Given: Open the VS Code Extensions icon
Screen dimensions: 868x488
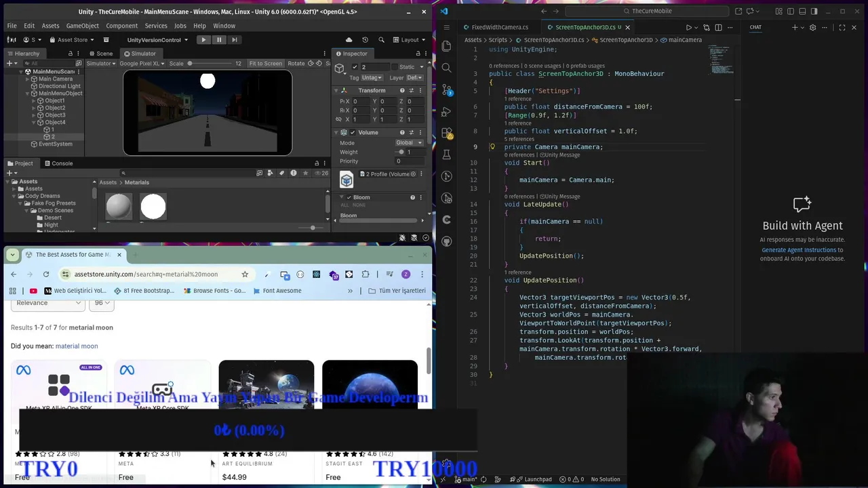Looking at the screenshot, I should click(446, 133).
